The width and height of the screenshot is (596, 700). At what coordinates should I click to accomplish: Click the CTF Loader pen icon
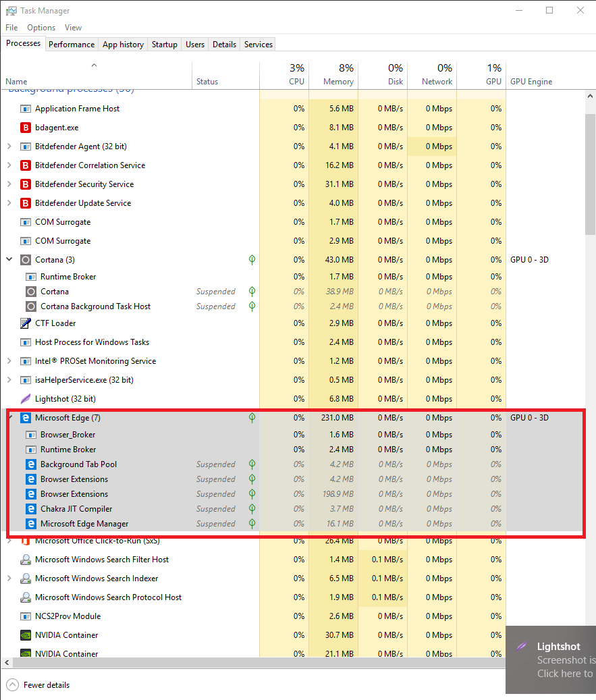(x=26, y=323)
